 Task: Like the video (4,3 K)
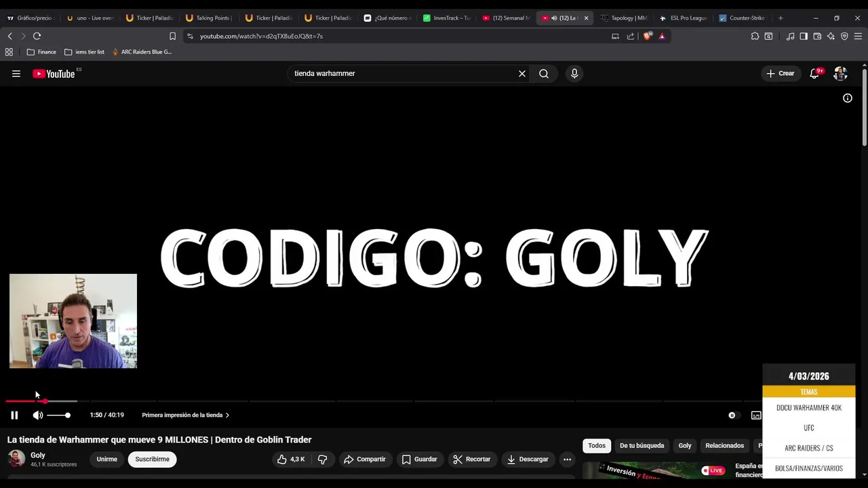291,460
